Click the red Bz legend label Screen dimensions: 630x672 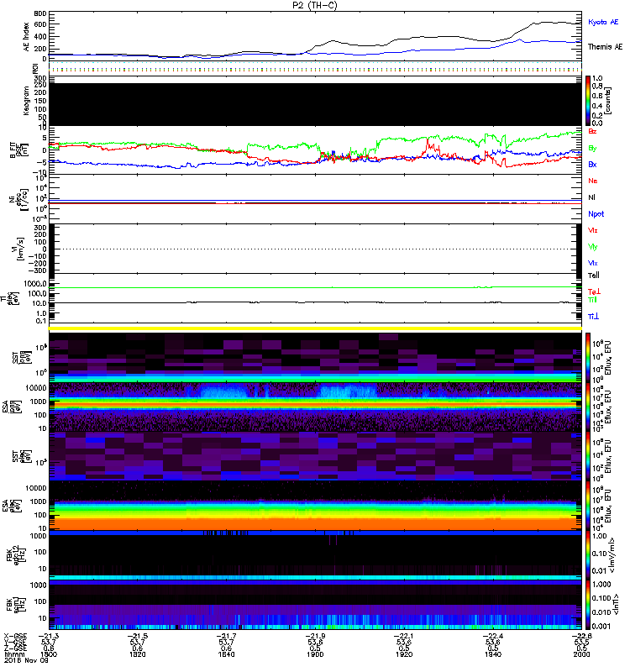[592, 131]
